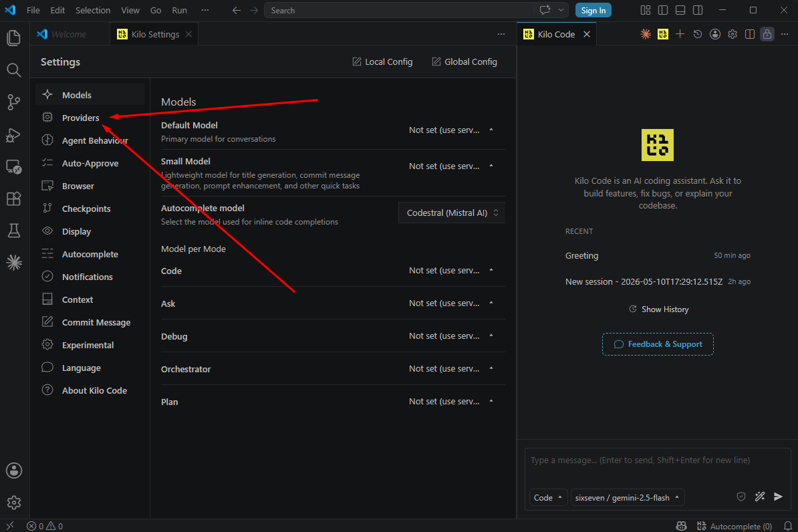This screenshot has height=532, width=798.
Task: Expand the Orchestrator mode model dropdown
Action: pos(451,368)
